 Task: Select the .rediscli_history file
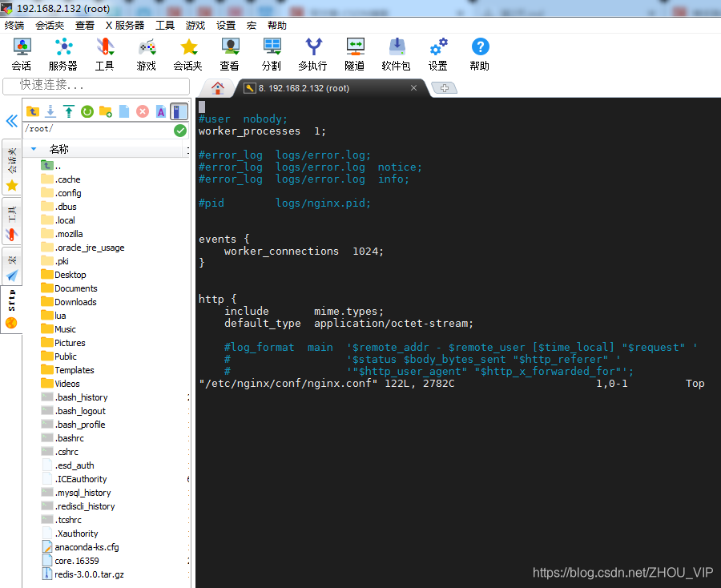(x=79, y=506)
